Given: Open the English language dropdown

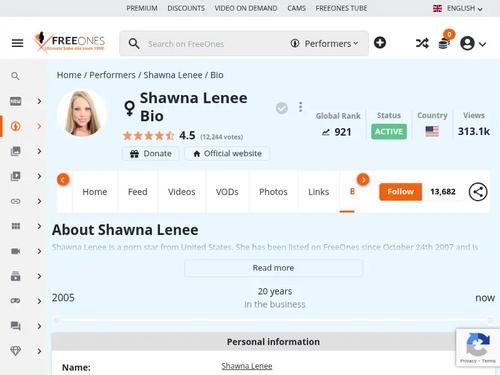Looking at the screenshot, I should tap(458, 8).
